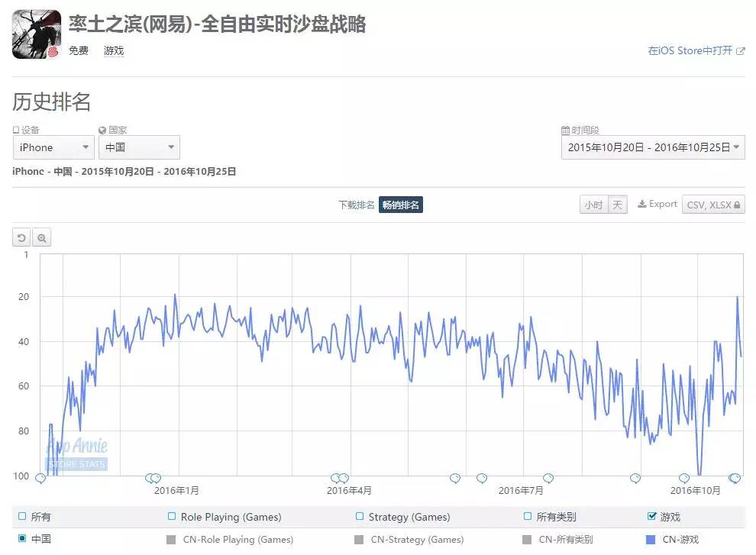Screen dimensions: 756x555
Task: Click the event bubble marker near 2016年4月
Action: point(339,478)
